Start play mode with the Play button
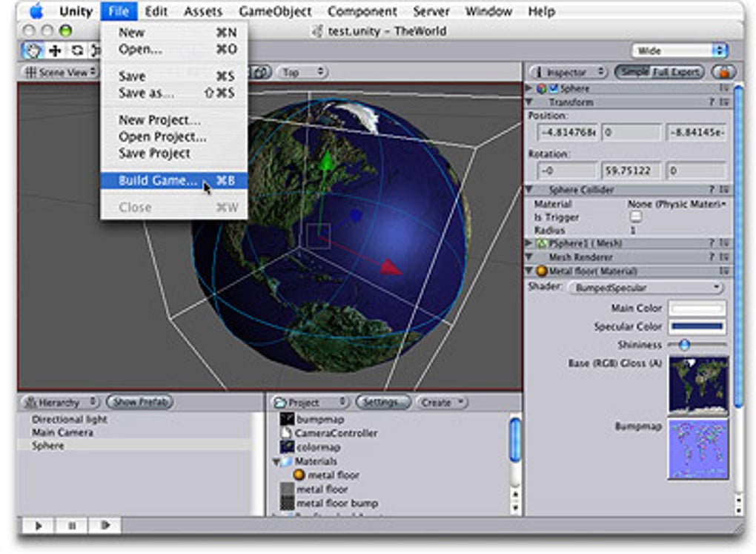This screenshot has height=554, width=756. 39,526
